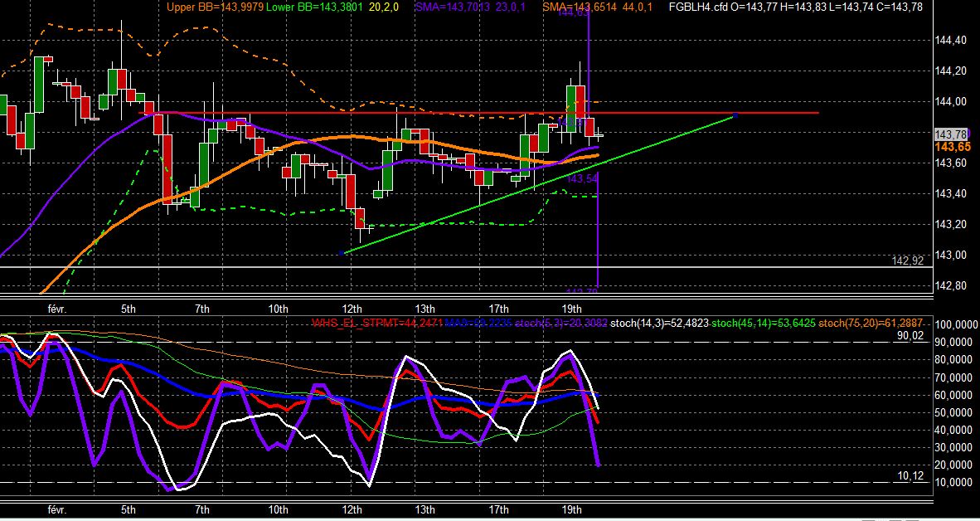Viewport: 980px width, 521px height.
Task: Click the 142,92 horizontal line label
Action: coord(908,260)
